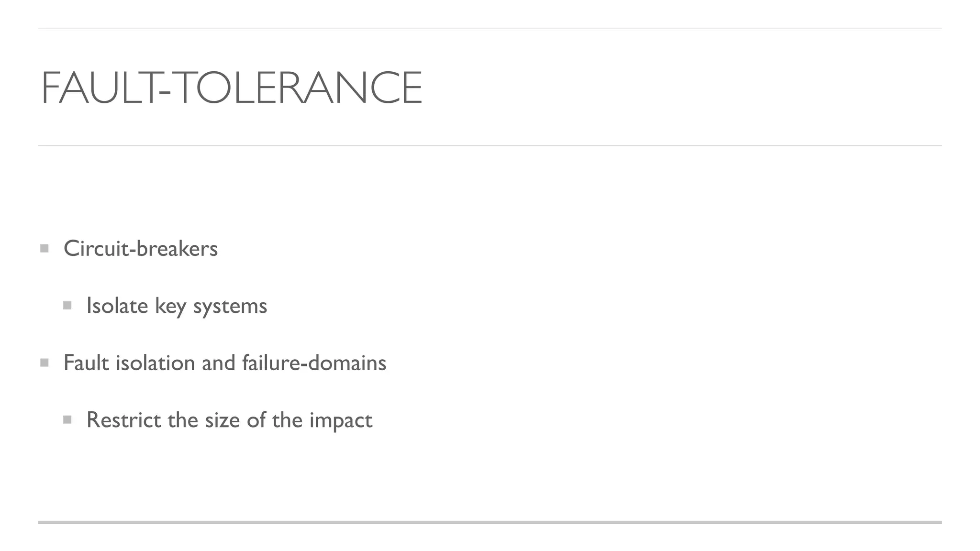Click the word failure-domains in third bullet

point(314,363)
